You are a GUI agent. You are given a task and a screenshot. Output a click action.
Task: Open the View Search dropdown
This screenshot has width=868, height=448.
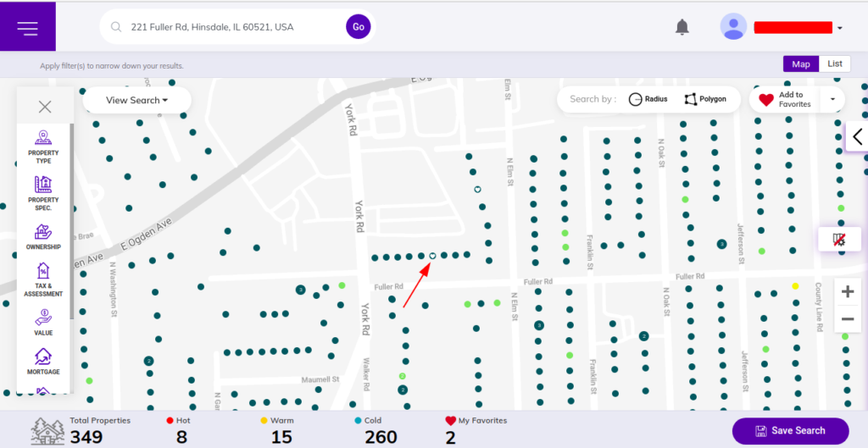click(x=136, y=100)
